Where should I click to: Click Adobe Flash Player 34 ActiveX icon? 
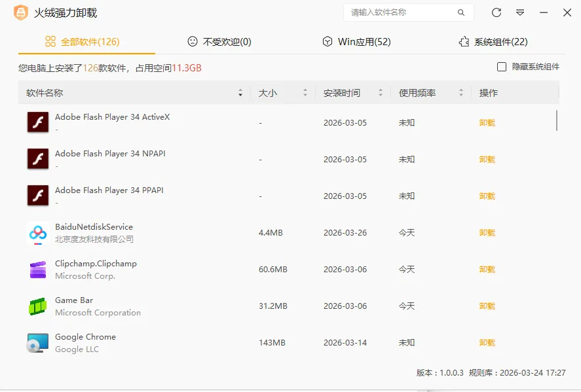pos(38,122)
